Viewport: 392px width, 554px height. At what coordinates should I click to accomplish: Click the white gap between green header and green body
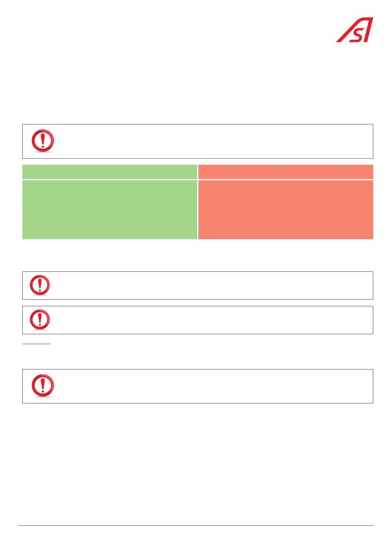110,179
